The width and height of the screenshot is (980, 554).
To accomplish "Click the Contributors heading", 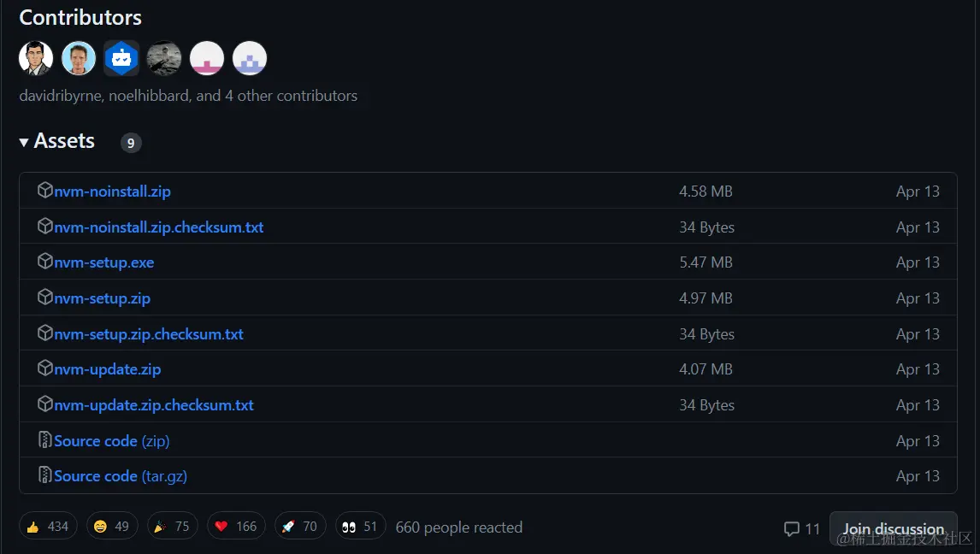I will [80, 17].
